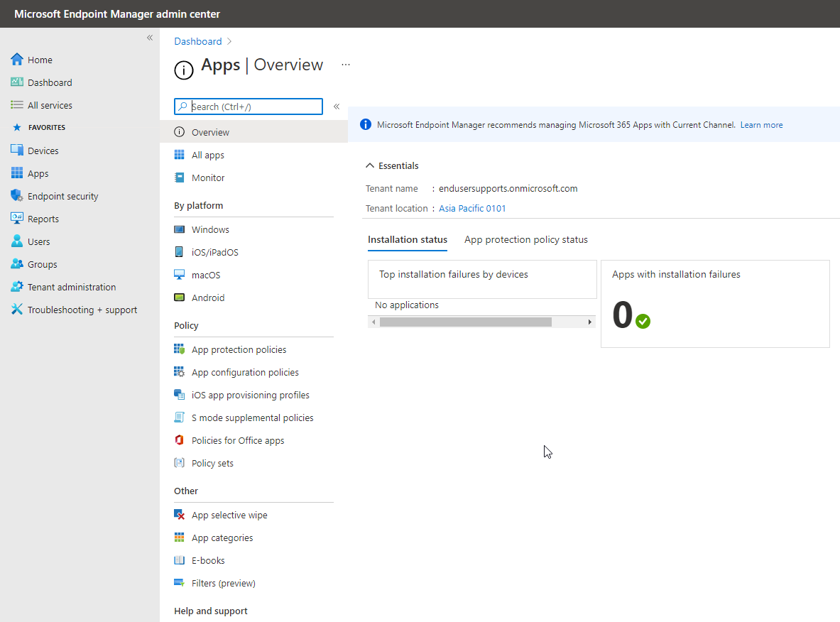Switch to Installation status tab
Image resolution: width=840 pixels, height=622 pixels.
[x=407, y=239]
